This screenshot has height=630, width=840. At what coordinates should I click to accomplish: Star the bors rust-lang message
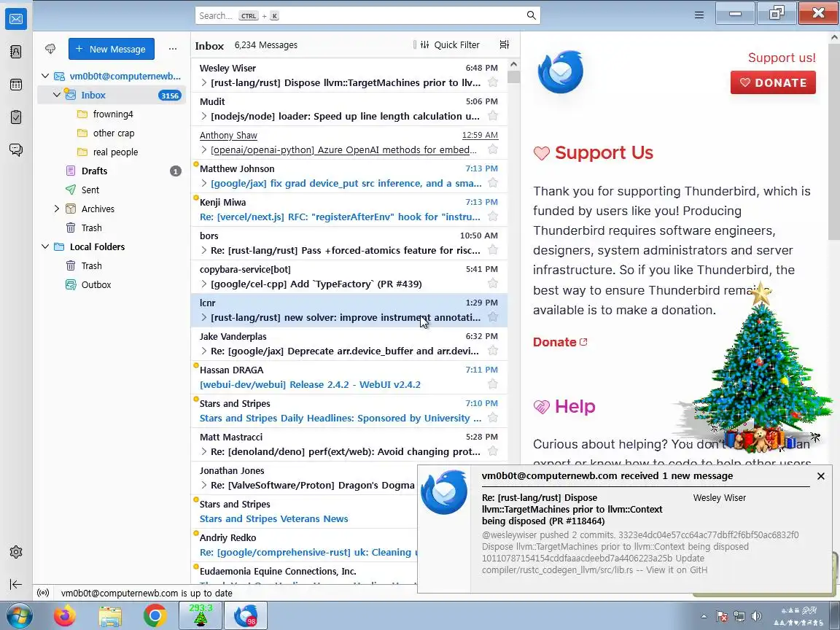493,249
